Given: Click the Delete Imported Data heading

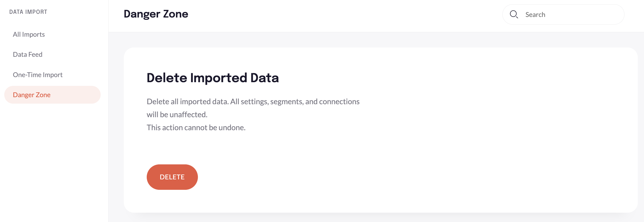Looking at the screenshot, I should pyautogui.click(x=212, y=78).
